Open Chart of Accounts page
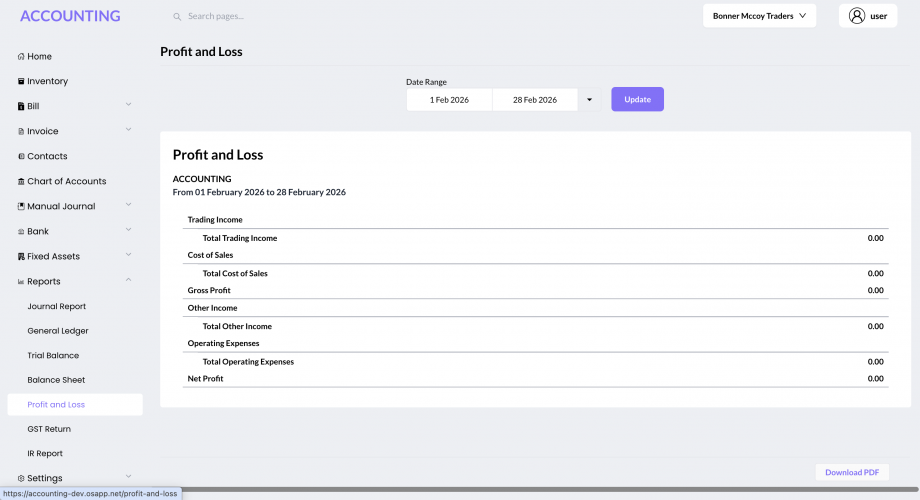Screen dimensions: 920x500 [x=66, y=182]
